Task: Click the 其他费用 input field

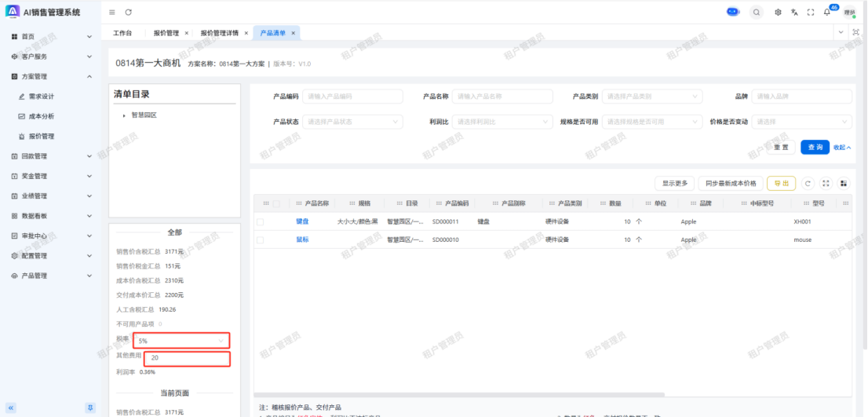Action: [187, 358]
